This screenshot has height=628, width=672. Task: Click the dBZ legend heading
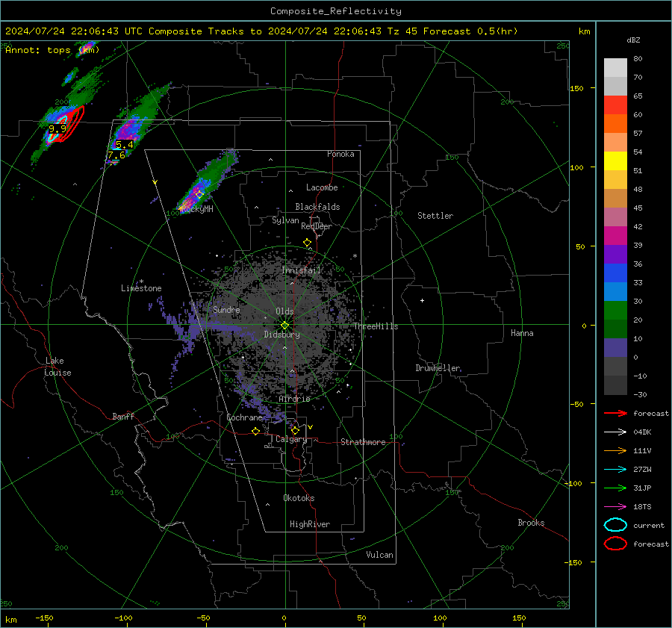633,40
